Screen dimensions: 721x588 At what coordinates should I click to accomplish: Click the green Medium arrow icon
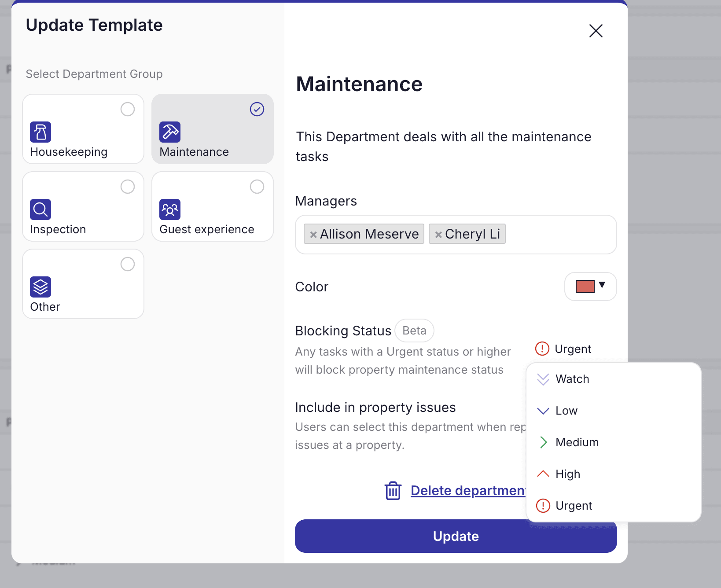click(x=544, y=442)
